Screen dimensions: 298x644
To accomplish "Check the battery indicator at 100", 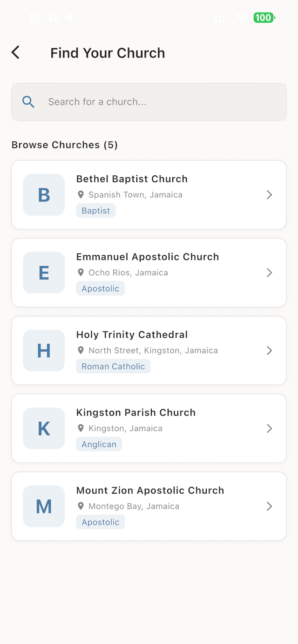I will (x=264, y=18).
